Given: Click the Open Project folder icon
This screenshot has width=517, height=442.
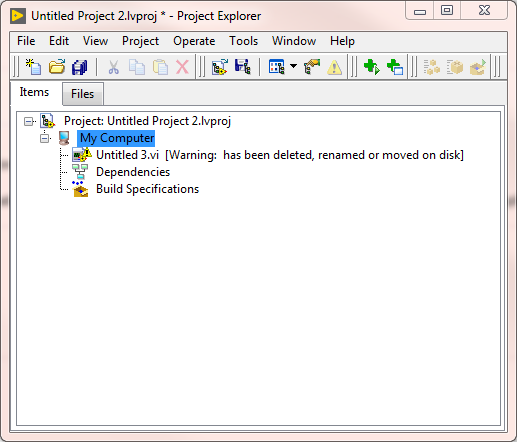Looking at the screenshot, I should click(x=57, y=67).
